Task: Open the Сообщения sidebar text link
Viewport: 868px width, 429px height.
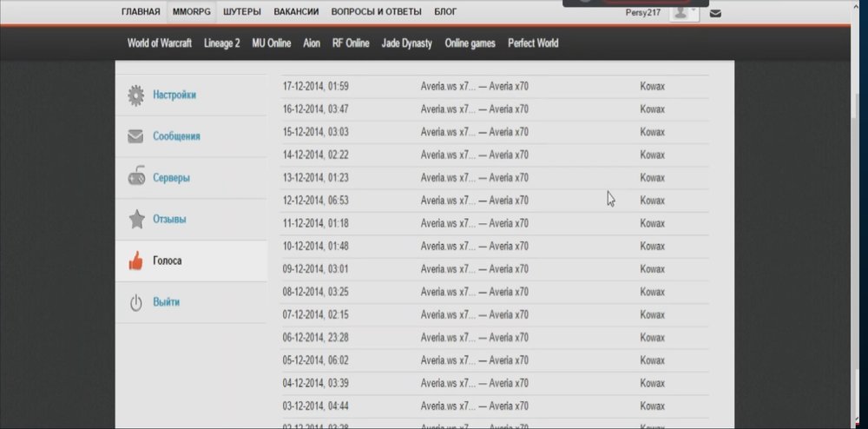Action: [176, 136]
